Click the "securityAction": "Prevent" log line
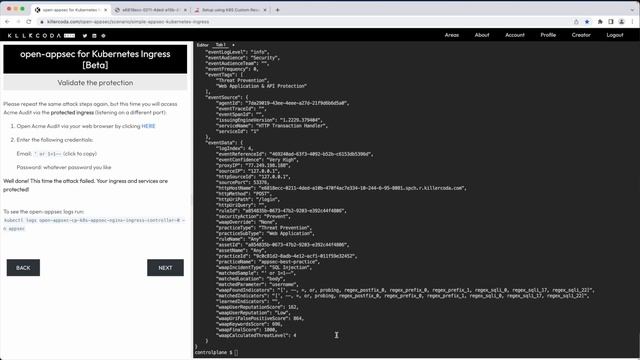 pos(253,216)
